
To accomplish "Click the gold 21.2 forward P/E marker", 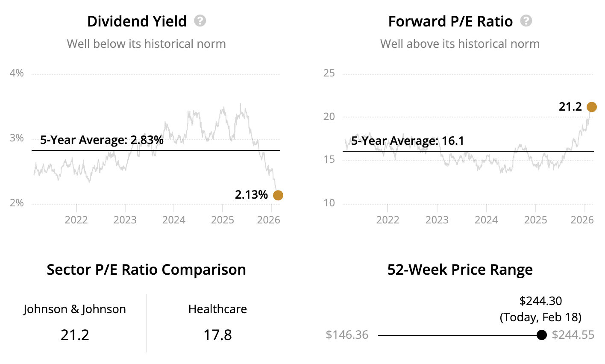I will pyautogui.click(x=591, y=107).
